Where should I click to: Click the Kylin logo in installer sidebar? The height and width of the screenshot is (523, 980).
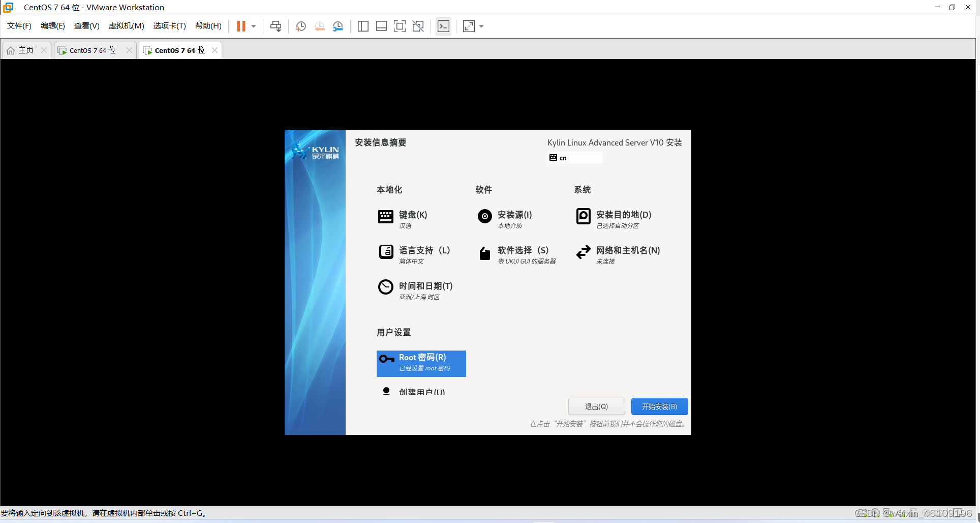(316, 152)
